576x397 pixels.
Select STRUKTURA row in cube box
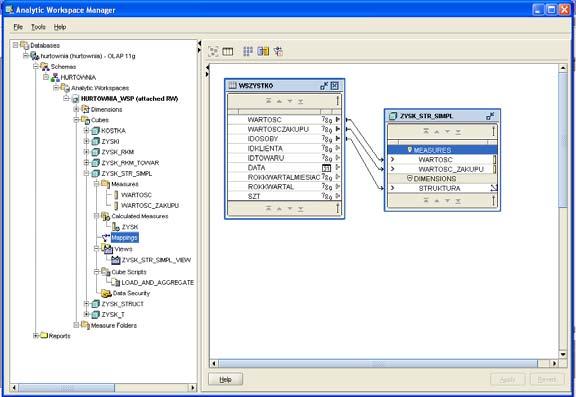point(443,188)
